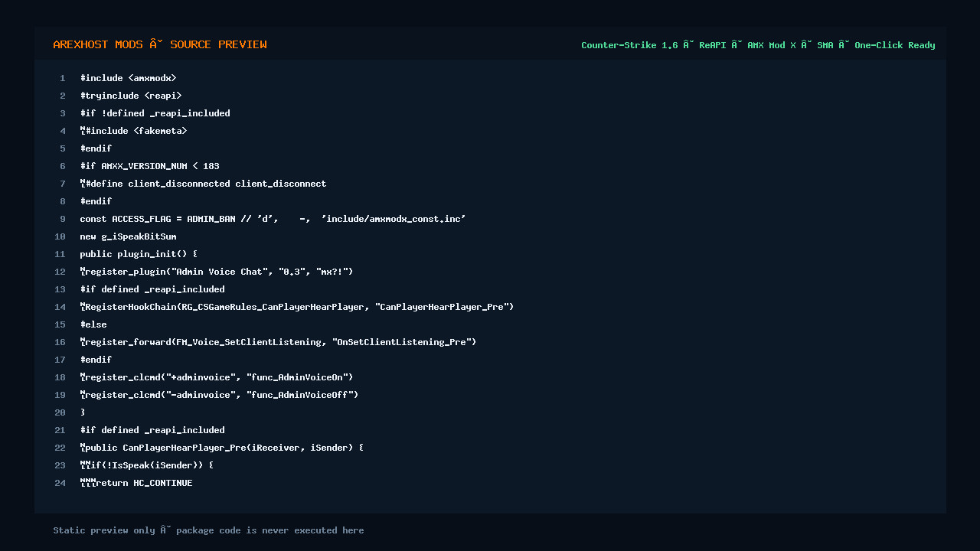Click the register_plugin("Admin Voice Chat") line
The image size is (980, 551).
click(x=217, y=272)
